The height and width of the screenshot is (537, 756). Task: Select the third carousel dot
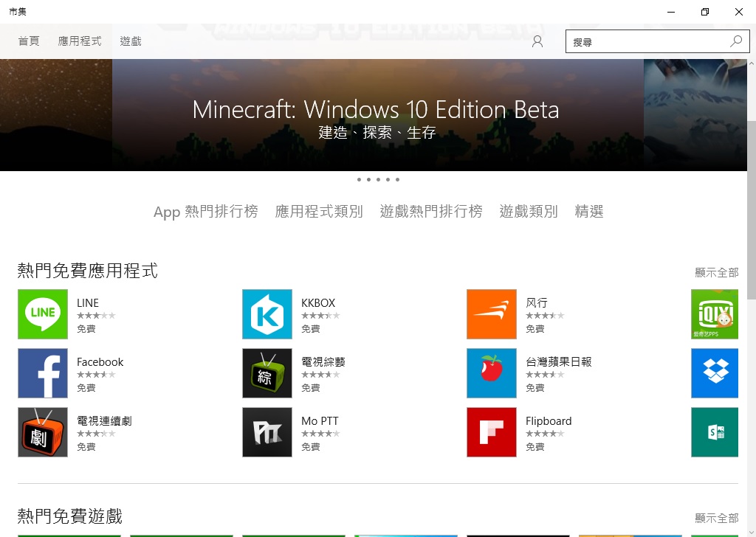click(378, 180)
